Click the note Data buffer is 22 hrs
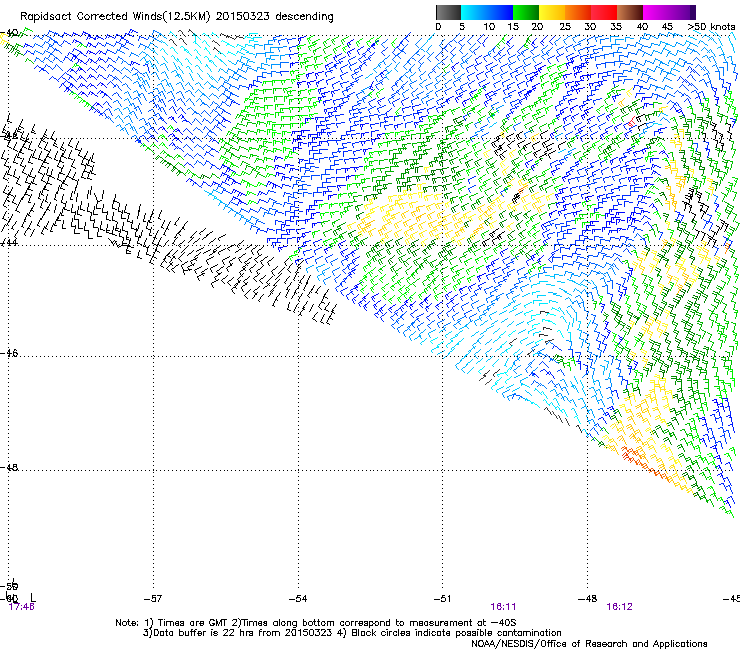740x650 pixels. tap(237, 633)
